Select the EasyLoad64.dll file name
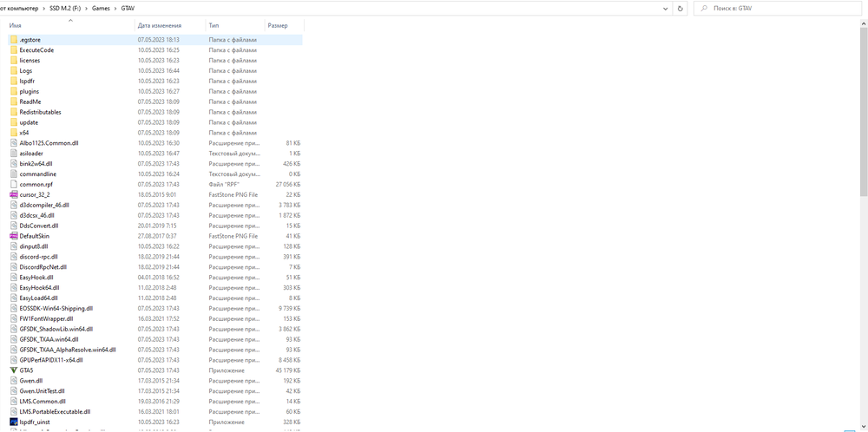Viewport: 868px width, 432px height. click(x=38, y=298)
